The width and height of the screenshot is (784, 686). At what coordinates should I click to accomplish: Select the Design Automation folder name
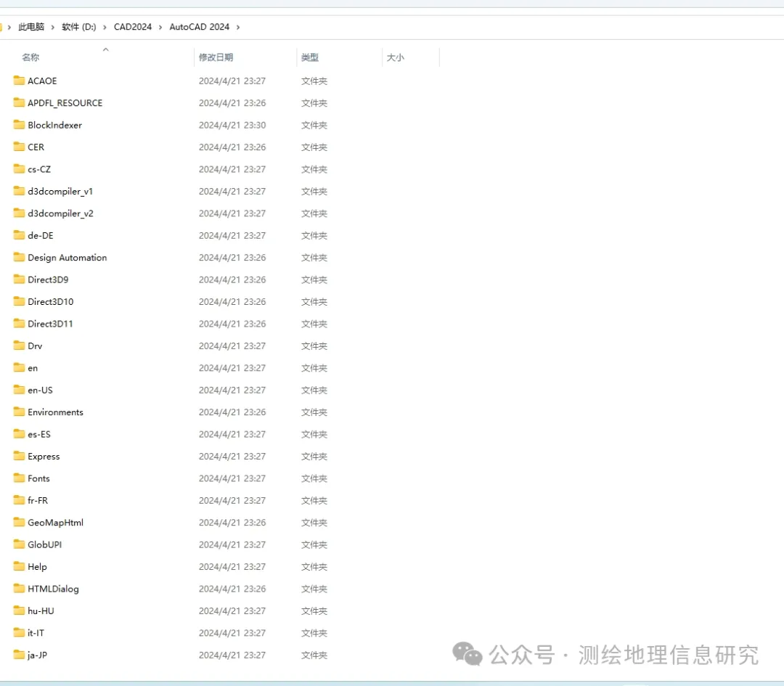67,258
